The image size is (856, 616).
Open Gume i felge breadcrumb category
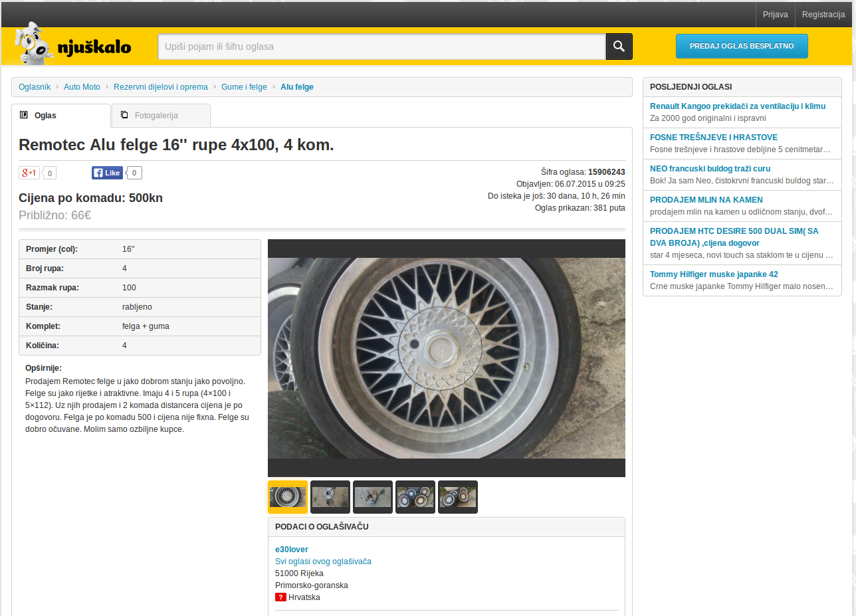click(244, 87)
